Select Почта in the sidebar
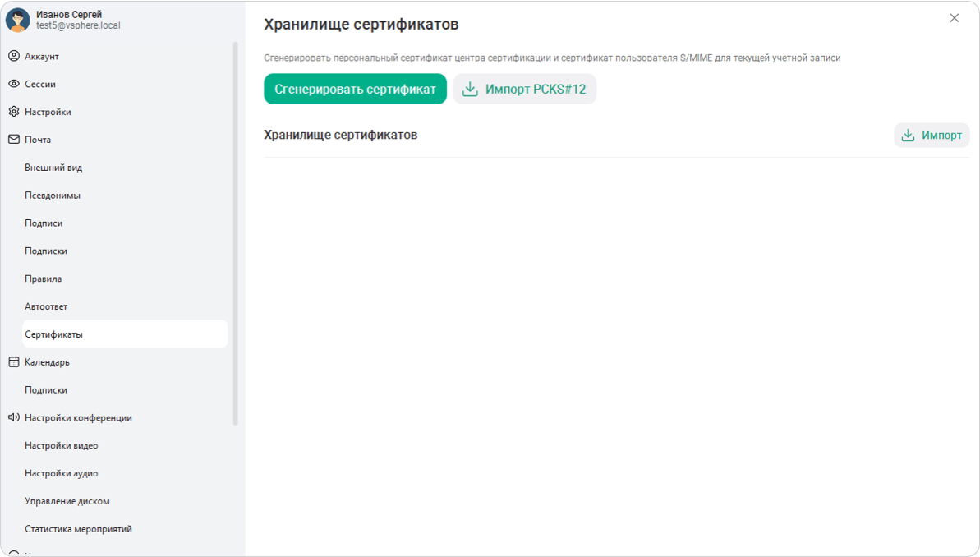 [x=38, y=140]
